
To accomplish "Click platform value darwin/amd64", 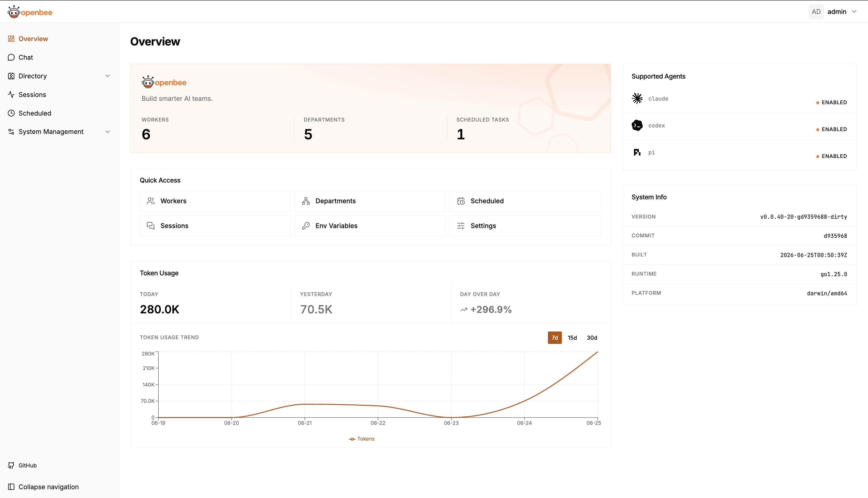I will 827,293.
